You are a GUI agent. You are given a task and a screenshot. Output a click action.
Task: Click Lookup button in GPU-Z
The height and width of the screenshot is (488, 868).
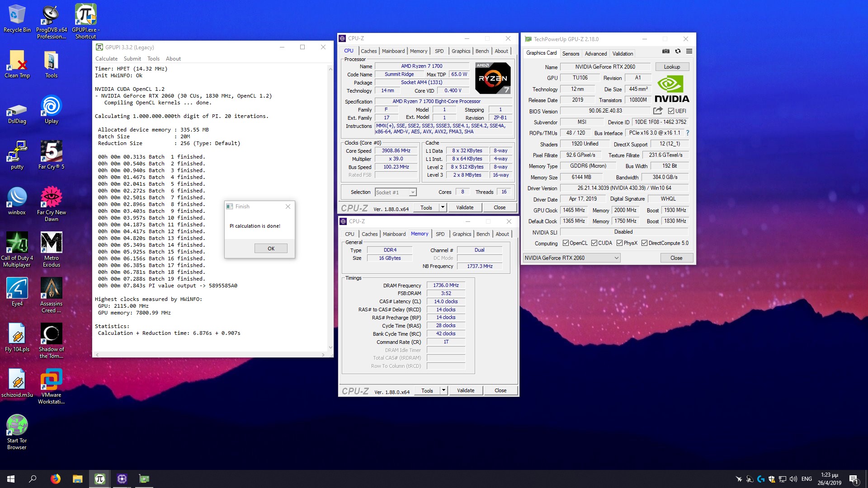pyautogui.click(x=672, y=67)
